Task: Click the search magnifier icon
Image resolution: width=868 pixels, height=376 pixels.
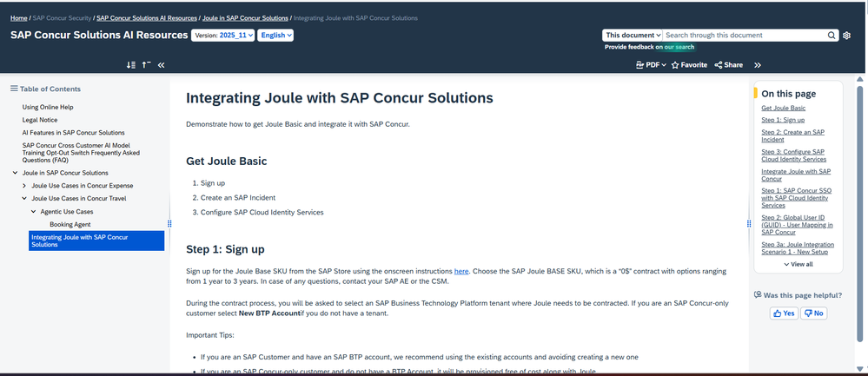Action: coord(832,36)
